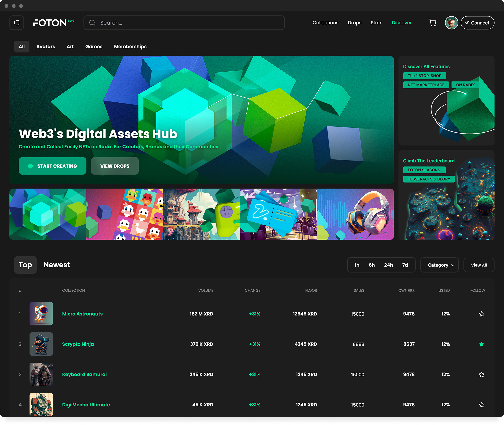
Task: Expand the Category dropdown
Action: (439, 265)
